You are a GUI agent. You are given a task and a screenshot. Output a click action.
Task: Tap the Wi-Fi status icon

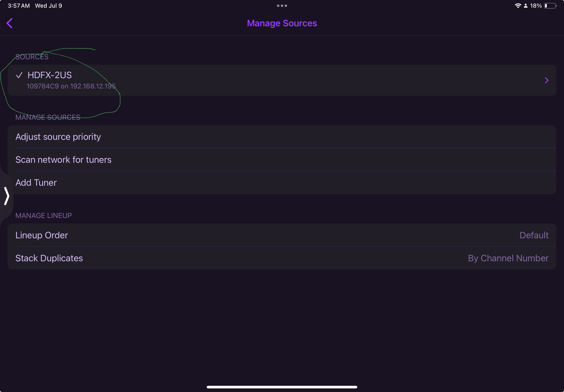(x=518, y=6)
